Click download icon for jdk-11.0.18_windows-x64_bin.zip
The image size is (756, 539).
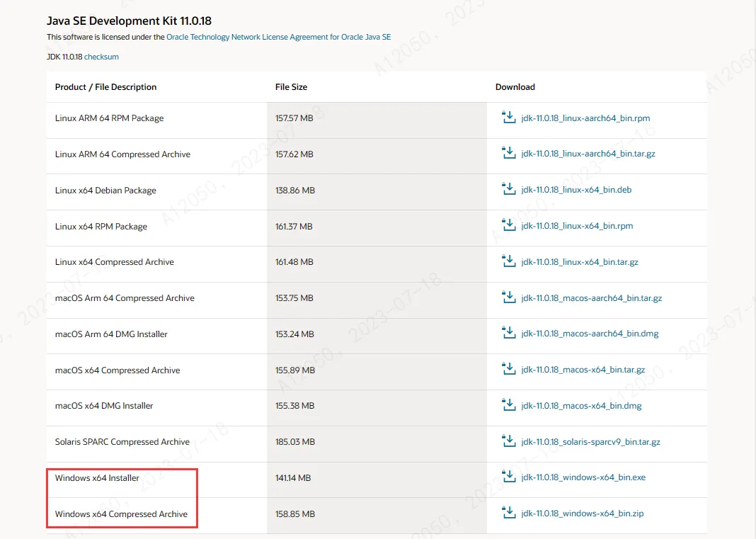pos(509,513)
